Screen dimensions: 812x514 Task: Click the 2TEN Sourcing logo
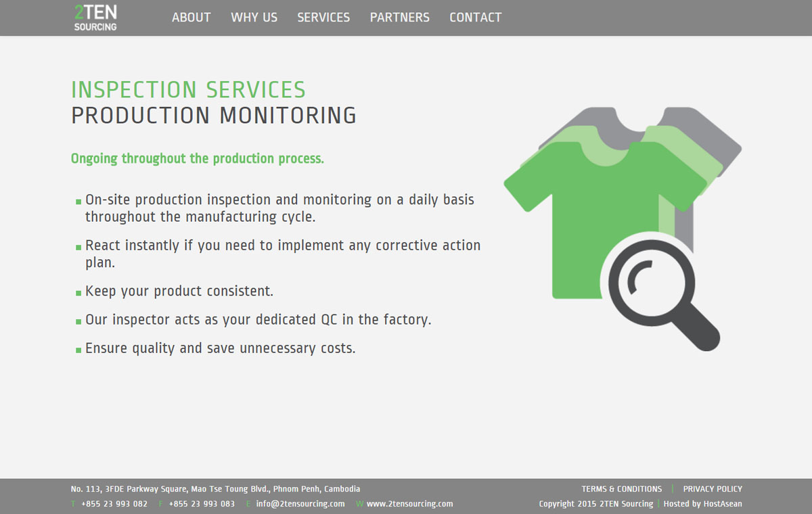(x=95, y=18)
